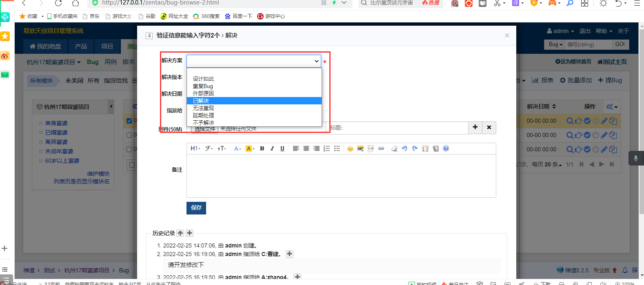The width and height of the screenshot is (644, 285).
Task: Close the resolve bug dialog
Action: (x=507, y=35)
